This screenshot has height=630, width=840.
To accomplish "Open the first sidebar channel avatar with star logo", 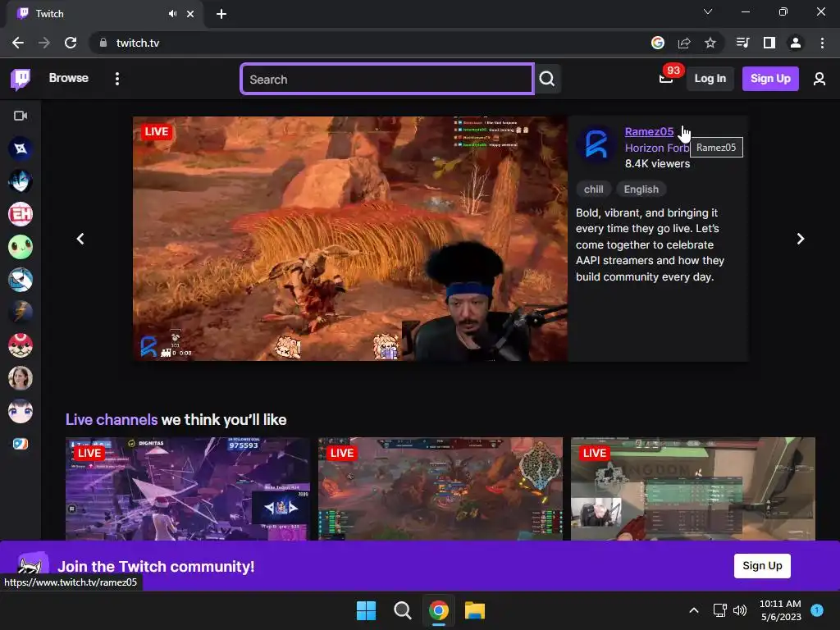I will click(x=21, y=148).
